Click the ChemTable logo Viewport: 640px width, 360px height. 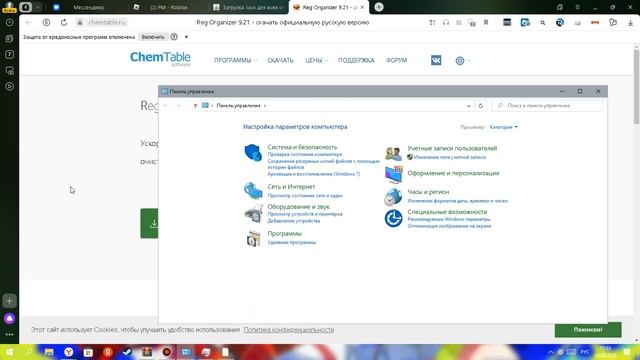[x=160, y=58]
